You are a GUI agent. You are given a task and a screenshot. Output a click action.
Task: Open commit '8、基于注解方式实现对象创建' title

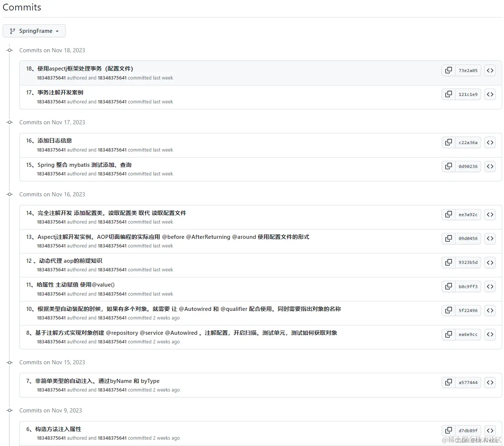click(182, 333)
